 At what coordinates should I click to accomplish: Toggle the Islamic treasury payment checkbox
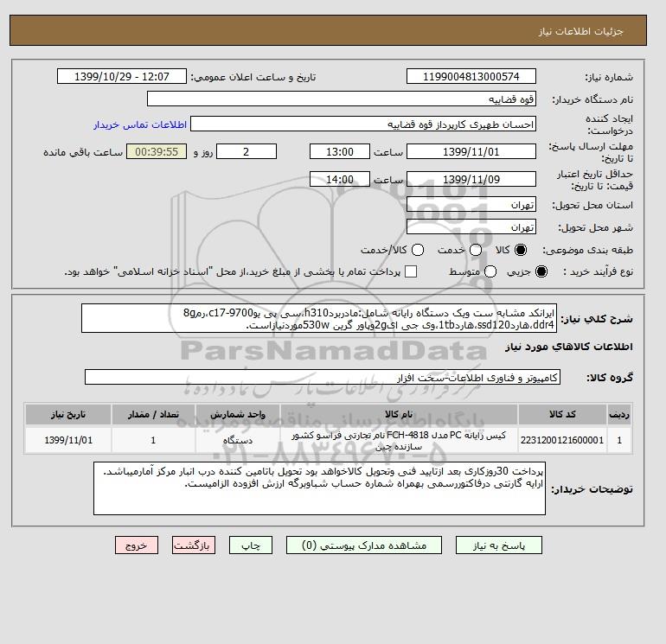(411, 271)
